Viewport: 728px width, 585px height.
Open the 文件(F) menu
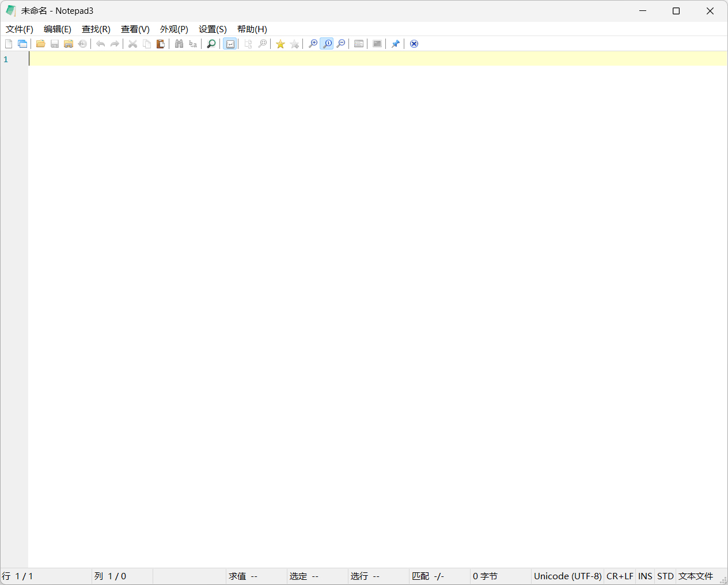click(20, 29)
